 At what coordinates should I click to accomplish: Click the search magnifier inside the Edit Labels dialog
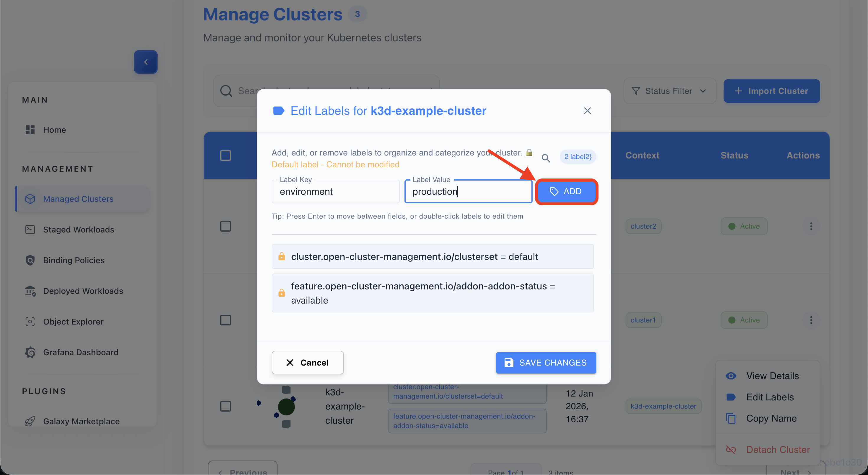point(546,158)
